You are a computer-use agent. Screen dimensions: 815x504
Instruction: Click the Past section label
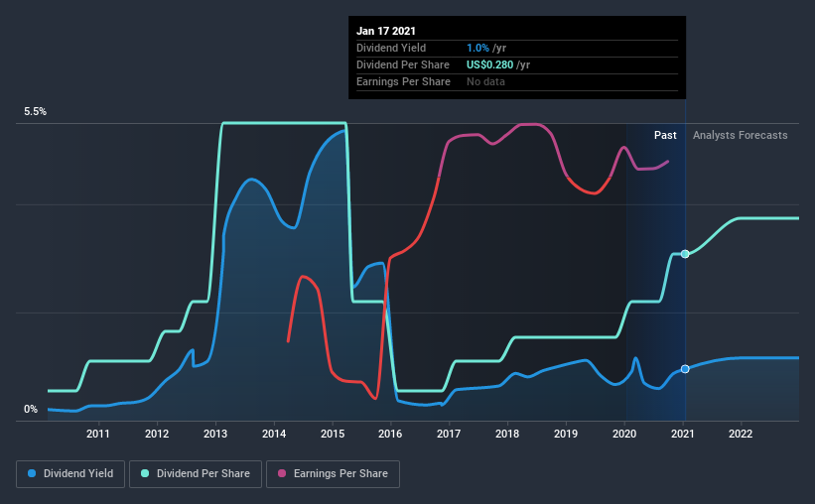[665, 135]
